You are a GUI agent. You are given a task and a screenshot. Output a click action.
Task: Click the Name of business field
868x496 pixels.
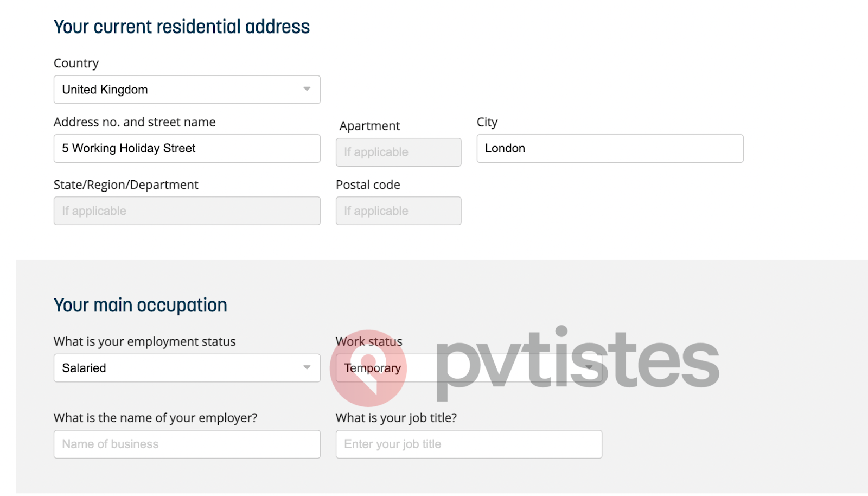(187, 444)
